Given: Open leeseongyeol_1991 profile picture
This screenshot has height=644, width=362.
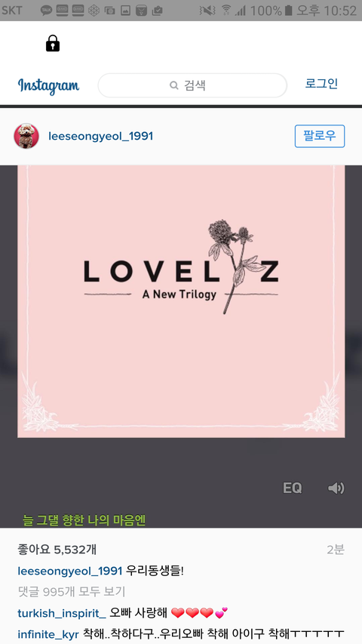Looking at the screenshot, I should tap(26, 136).
